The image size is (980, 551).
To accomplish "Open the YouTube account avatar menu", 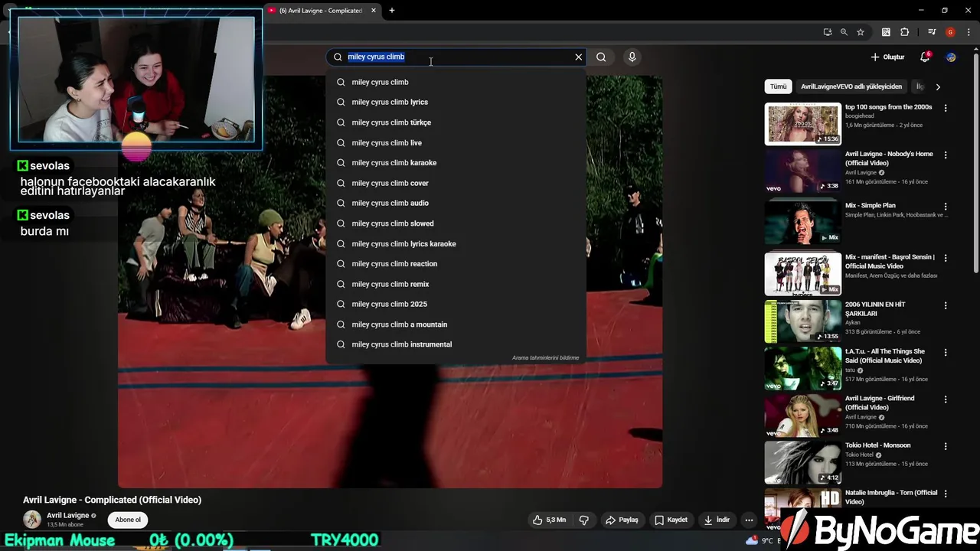I will 951,57.
